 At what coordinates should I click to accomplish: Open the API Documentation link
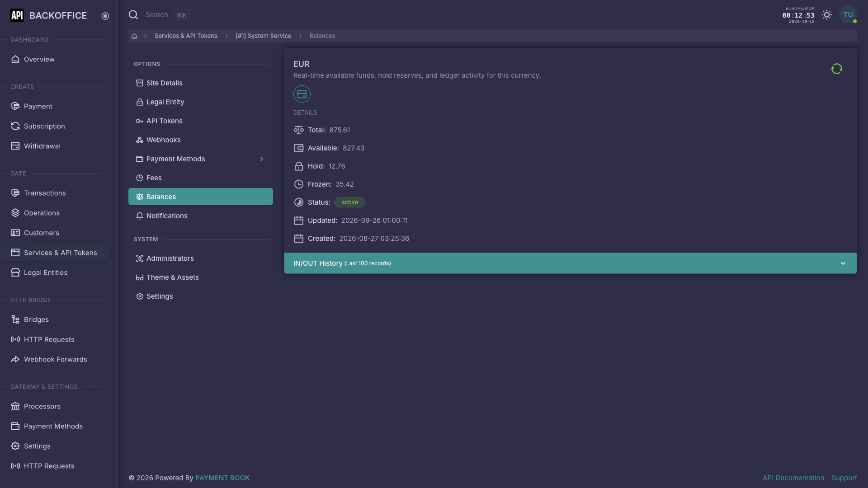tap(793, 478)
